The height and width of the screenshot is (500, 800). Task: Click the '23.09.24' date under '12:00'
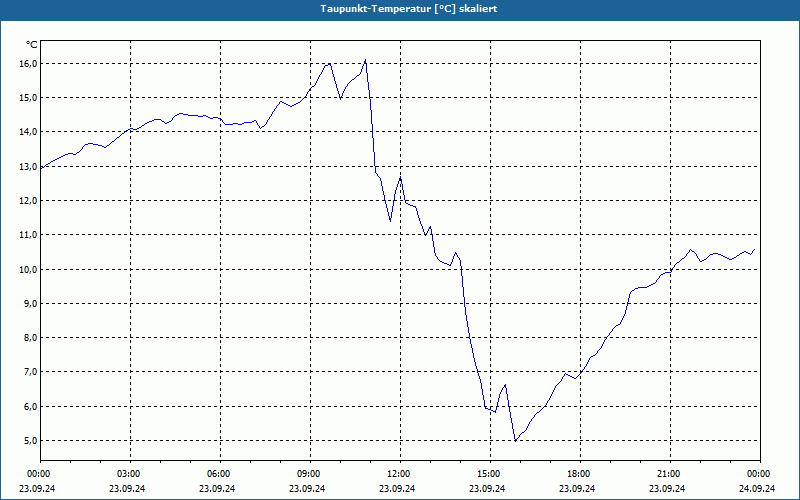tap(397, 488)
